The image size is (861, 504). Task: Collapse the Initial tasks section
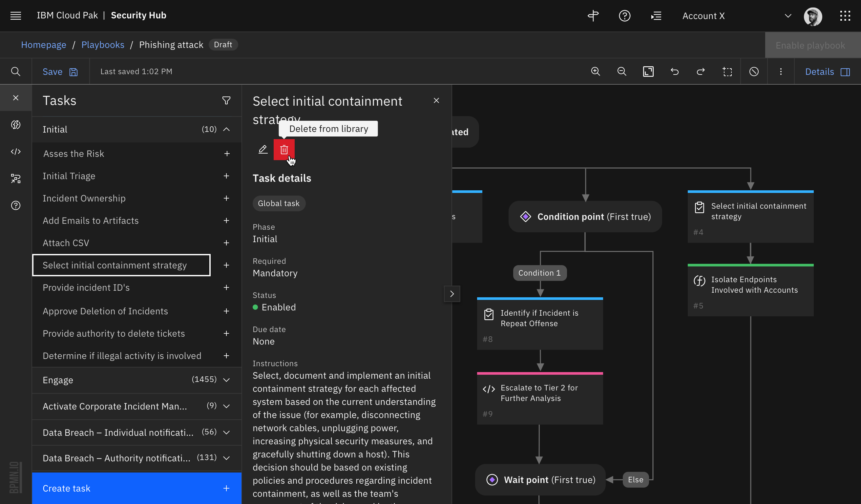(x=226, y=130)
